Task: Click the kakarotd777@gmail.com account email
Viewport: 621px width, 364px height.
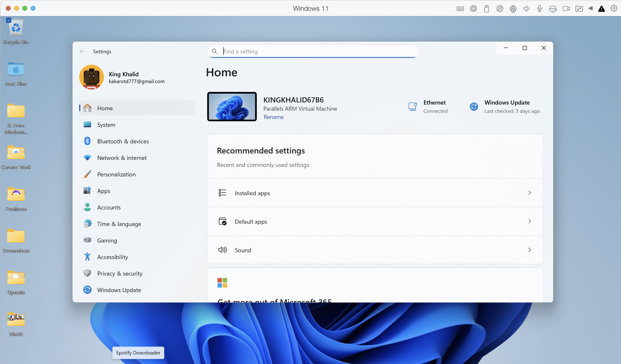Action: click(x=137, y=81)
